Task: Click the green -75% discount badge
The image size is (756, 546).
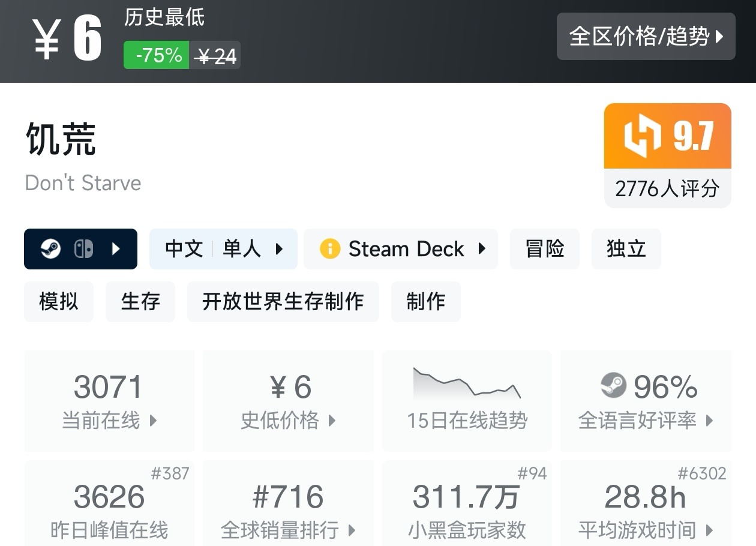Action: pyautogui.click(x=157, y=55)
